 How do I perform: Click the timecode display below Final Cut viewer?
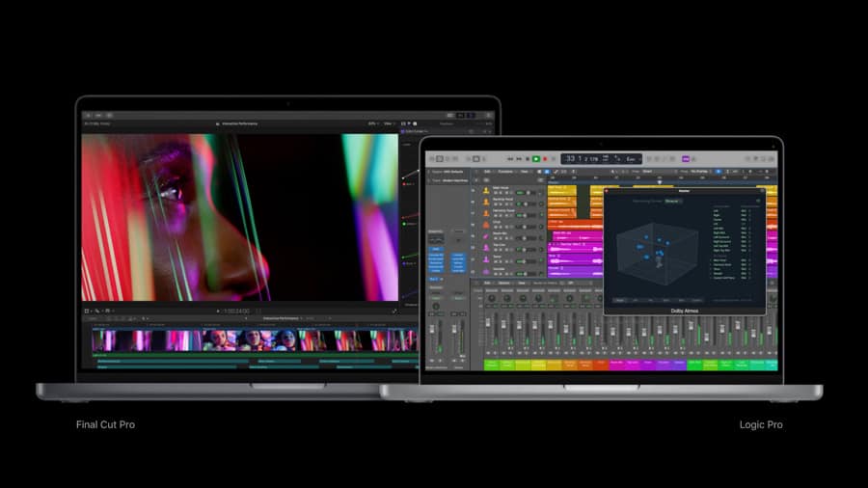[236, 311]
